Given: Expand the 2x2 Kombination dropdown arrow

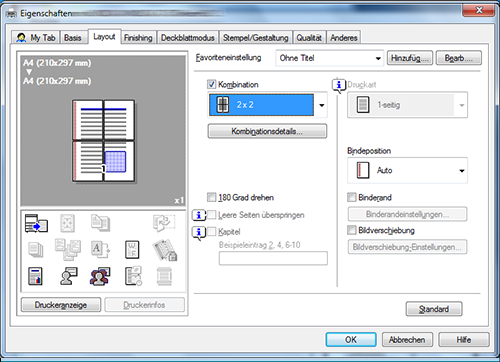Looking at the screenshot, I should click(x=322, y=105).
